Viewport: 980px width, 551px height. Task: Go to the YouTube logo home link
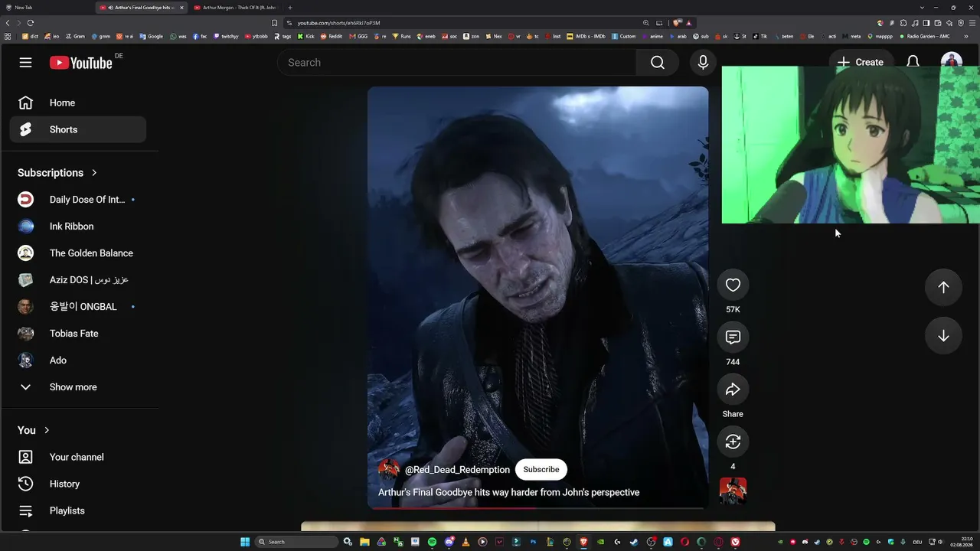[x=81, y=63]
